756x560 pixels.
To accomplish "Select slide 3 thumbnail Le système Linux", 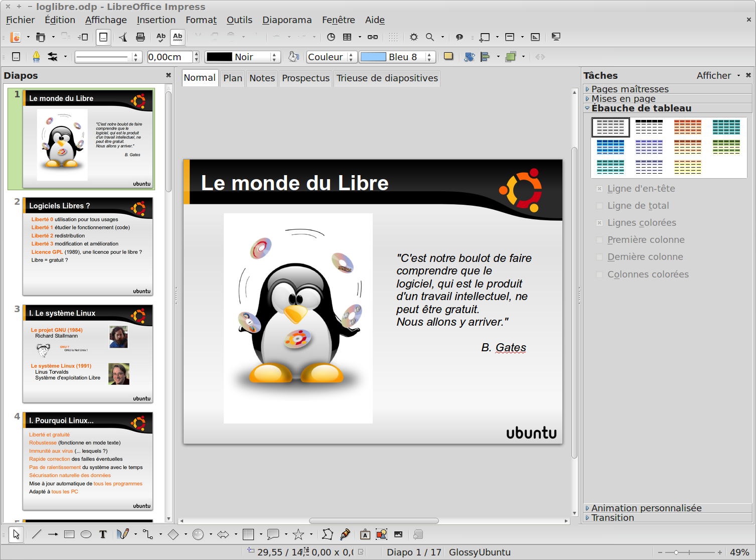I will 88,354.
